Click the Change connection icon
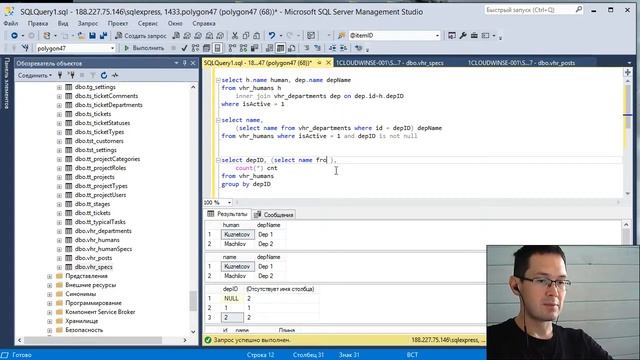 tap(25, 48)
